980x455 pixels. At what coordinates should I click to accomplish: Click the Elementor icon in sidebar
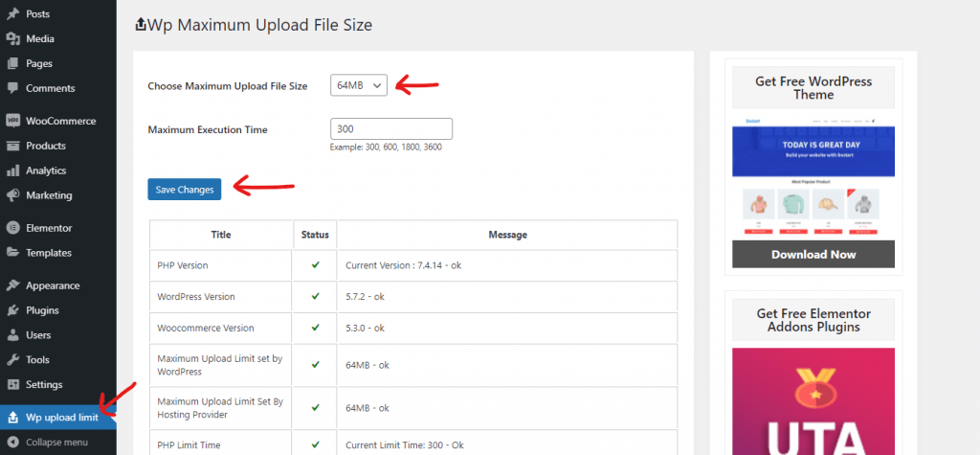tap(12, 228)
